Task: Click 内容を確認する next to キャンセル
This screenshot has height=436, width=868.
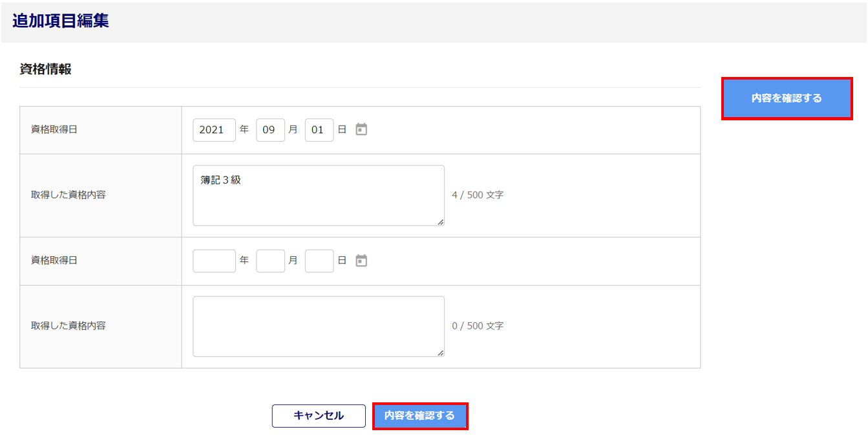Action: click(419, 416)
